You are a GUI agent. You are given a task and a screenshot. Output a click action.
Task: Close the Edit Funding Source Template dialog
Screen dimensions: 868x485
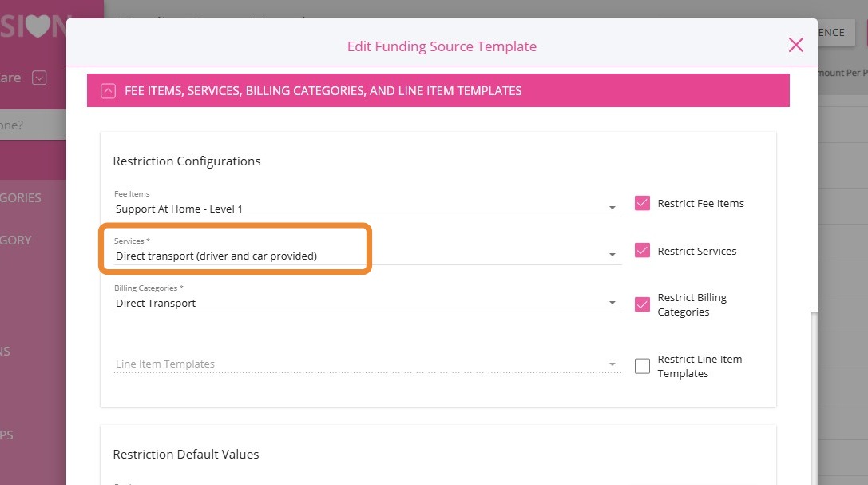coord(795,45)
